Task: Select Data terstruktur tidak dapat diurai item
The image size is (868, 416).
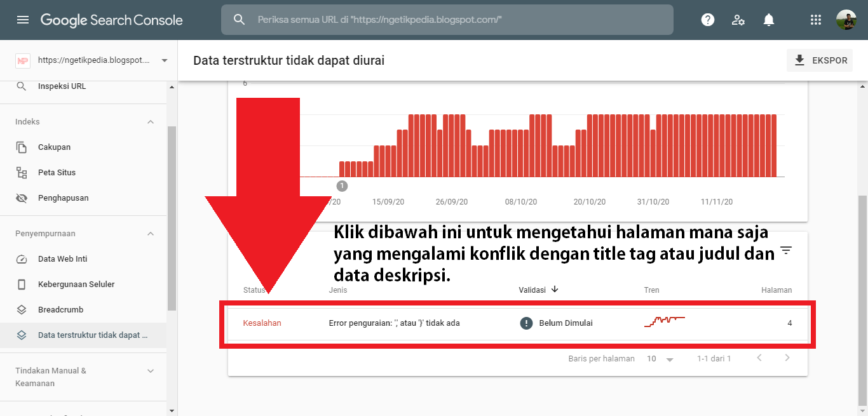Action: 83,335
